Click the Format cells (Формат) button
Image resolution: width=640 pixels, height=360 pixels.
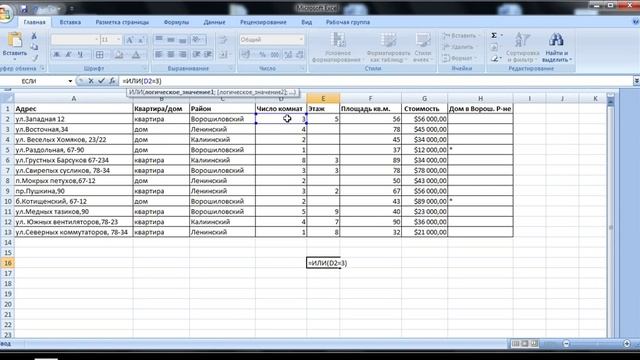[459, 58]
